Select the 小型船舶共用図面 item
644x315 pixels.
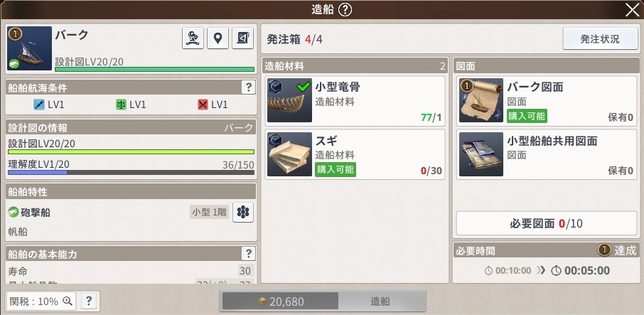(547, 154)
